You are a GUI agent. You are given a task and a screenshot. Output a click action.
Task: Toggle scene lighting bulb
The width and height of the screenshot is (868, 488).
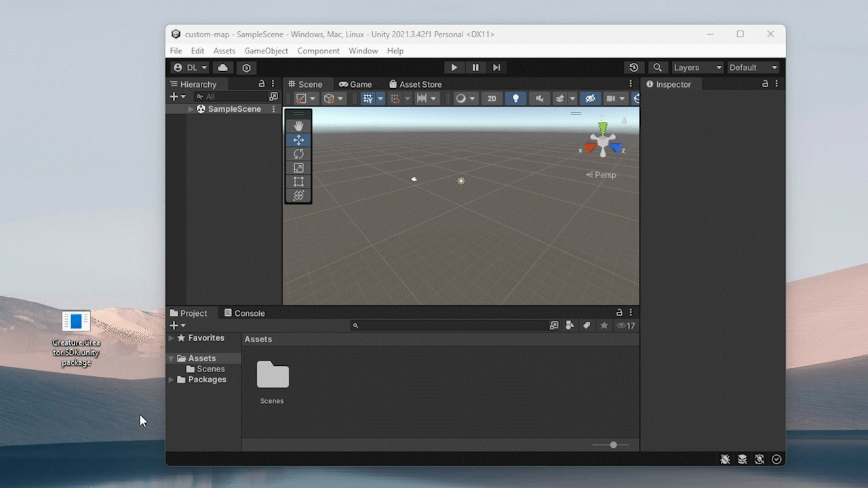tap(515, 99)
